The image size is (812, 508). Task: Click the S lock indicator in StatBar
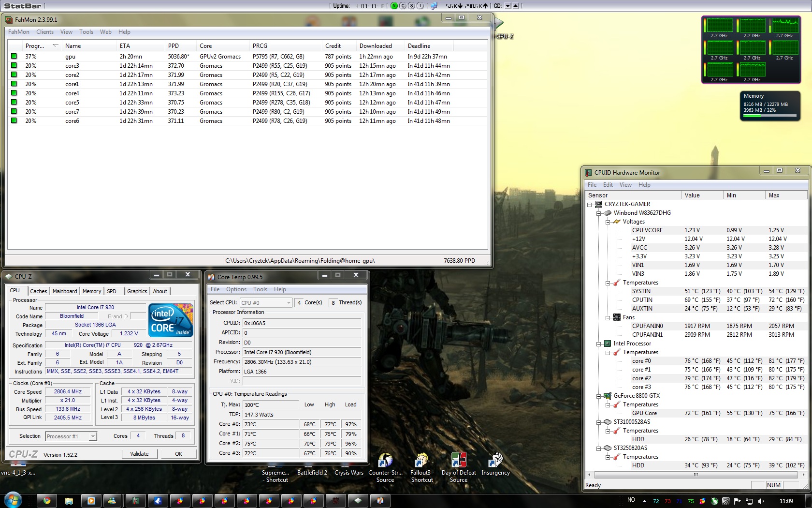pyautogui.click(x=412, y=6)
